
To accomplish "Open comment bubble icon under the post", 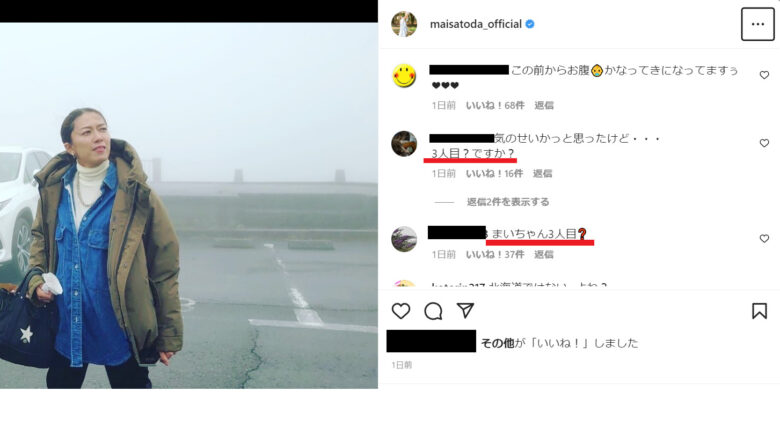I will click(x=433, y=311).
